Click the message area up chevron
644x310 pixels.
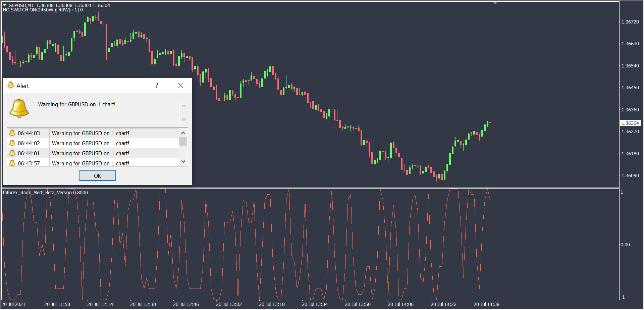[184, 106]
